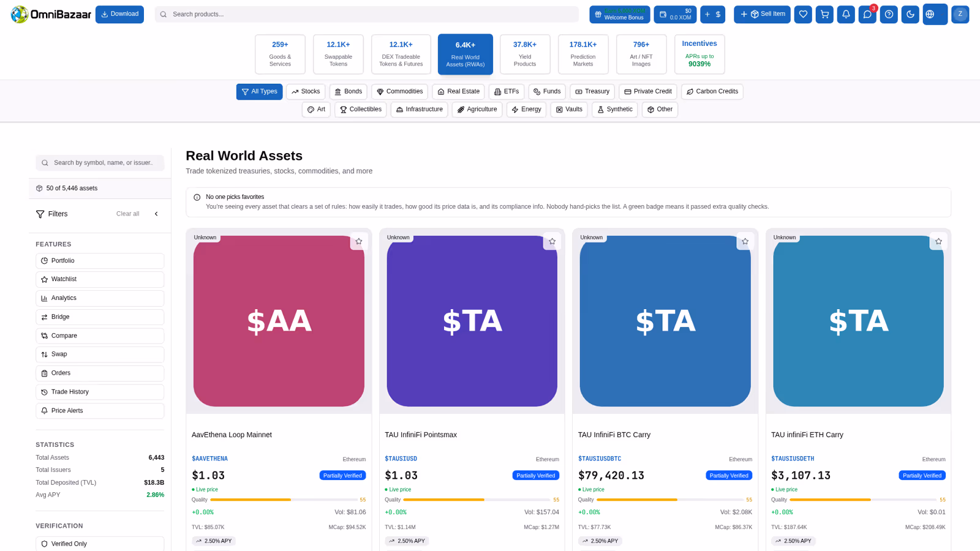Focus the search by symbol, name field

point(100,163)
